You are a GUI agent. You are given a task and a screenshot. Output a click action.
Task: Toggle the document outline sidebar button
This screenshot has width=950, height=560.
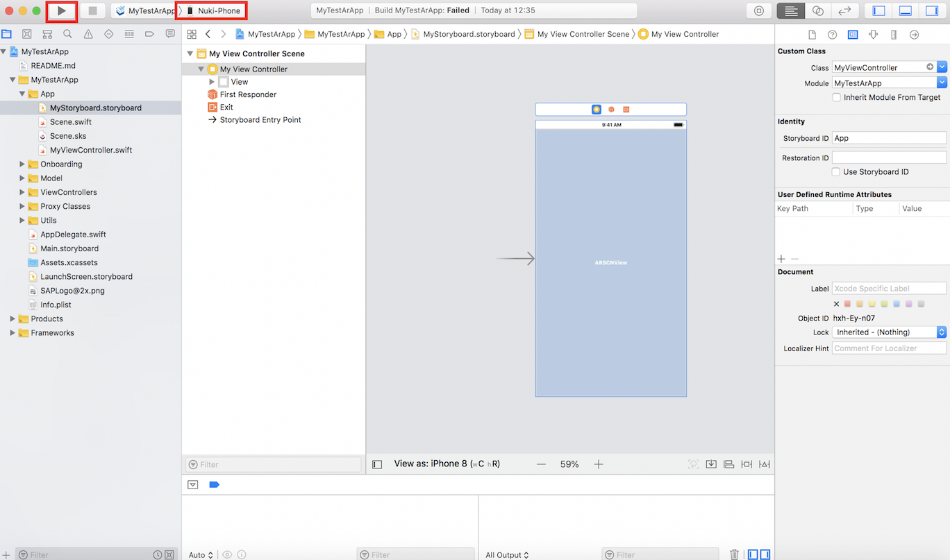coord(377,464)
